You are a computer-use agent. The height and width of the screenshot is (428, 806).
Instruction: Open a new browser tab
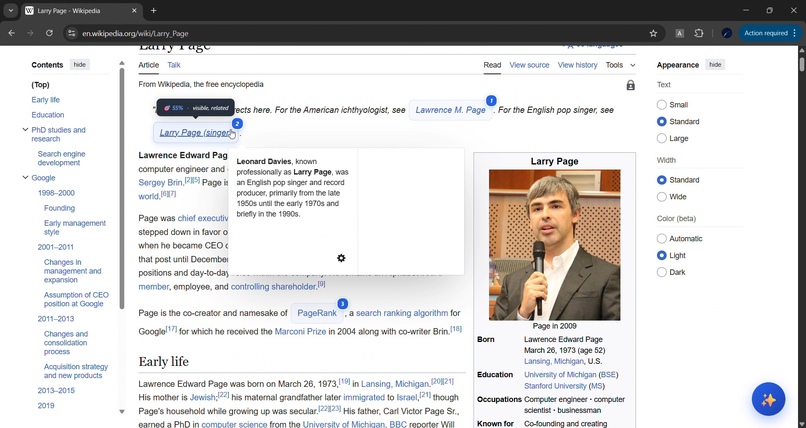[x=154, y=10]
